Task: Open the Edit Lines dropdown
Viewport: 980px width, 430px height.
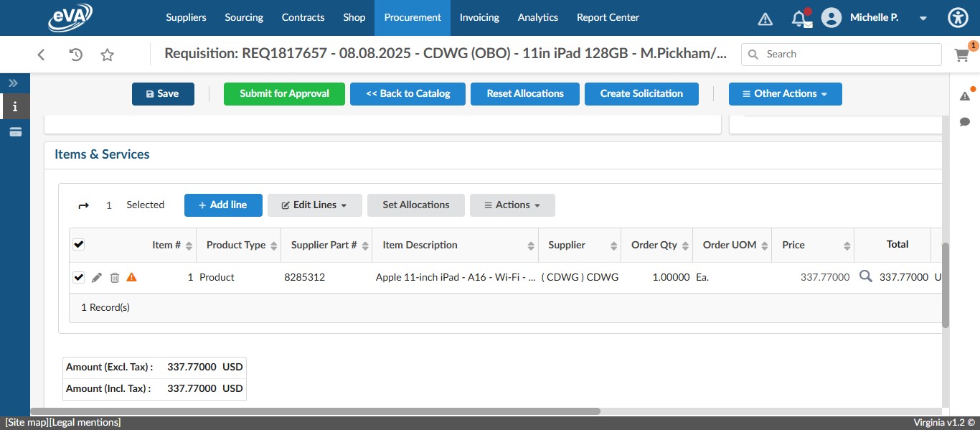Action: (314, 205)
